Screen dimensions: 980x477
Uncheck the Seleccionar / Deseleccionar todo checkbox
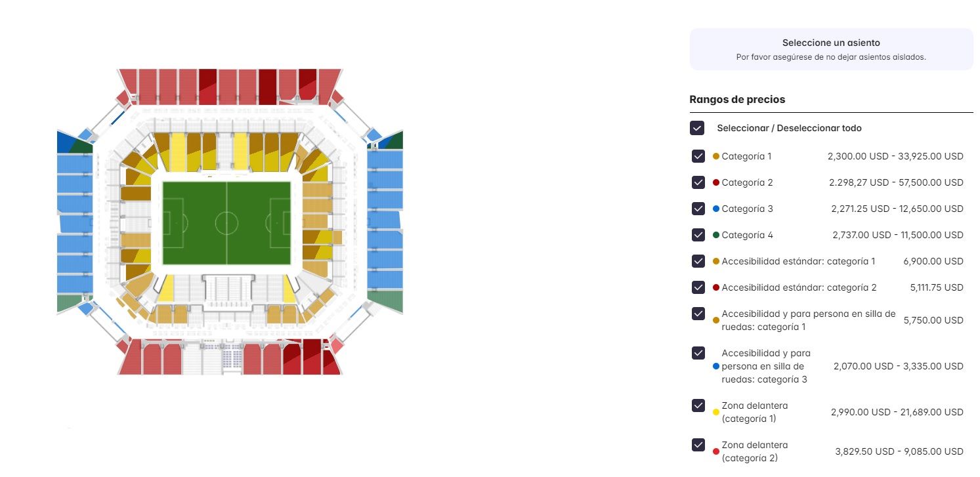coord(697,128)
